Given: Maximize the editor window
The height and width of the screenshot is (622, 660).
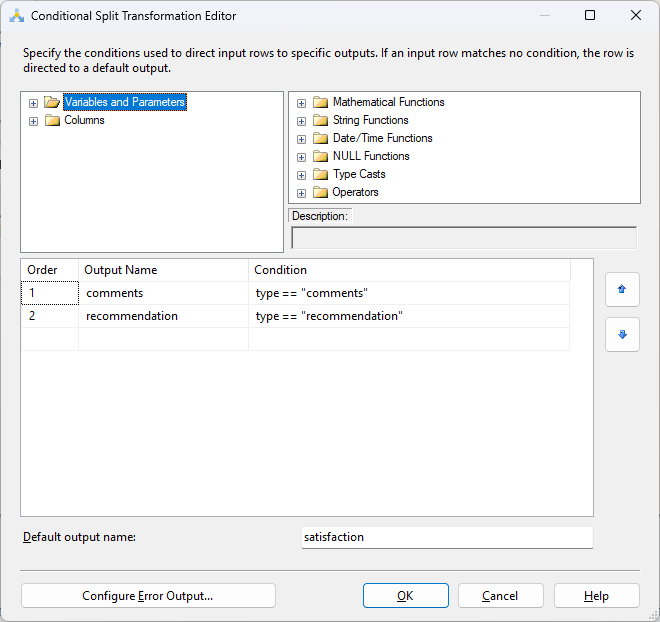Looking at the screenshot, I should click(x=590, y=16).
